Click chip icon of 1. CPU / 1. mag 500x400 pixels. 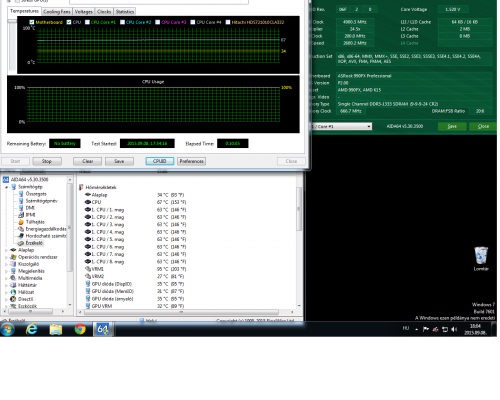pyautogui.click(x=88, y=210)
